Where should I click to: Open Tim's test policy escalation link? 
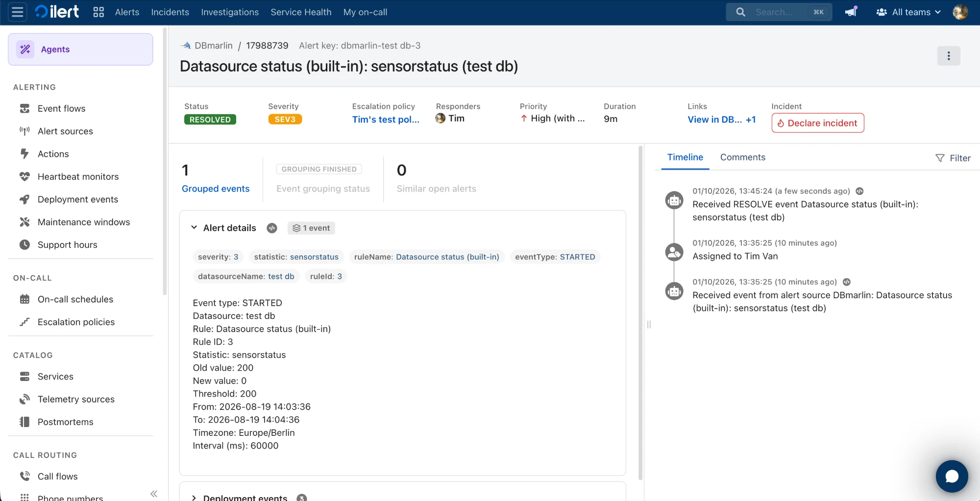[386, 119]
